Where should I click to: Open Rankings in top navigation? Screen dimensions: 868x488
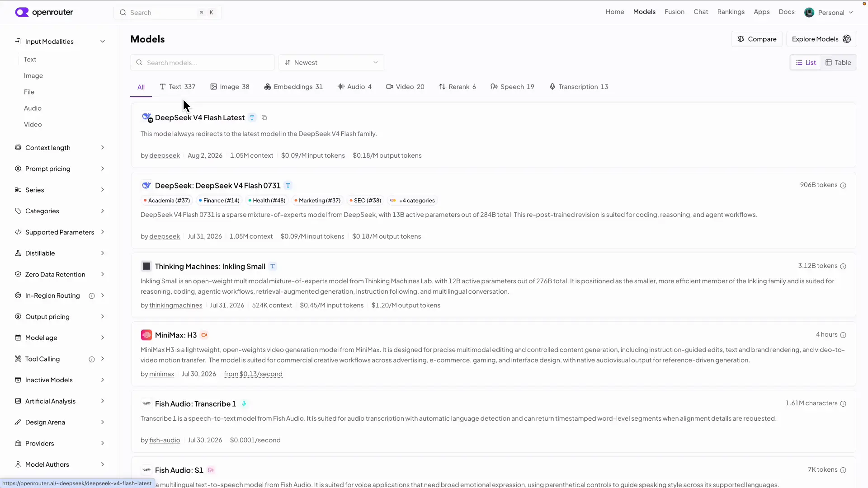[x=731, y=12]
